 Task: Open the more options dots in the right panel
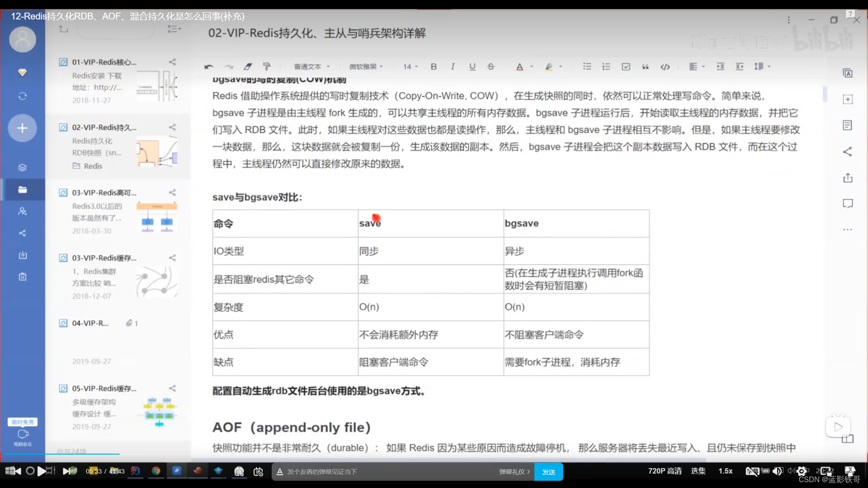[848, 230]
